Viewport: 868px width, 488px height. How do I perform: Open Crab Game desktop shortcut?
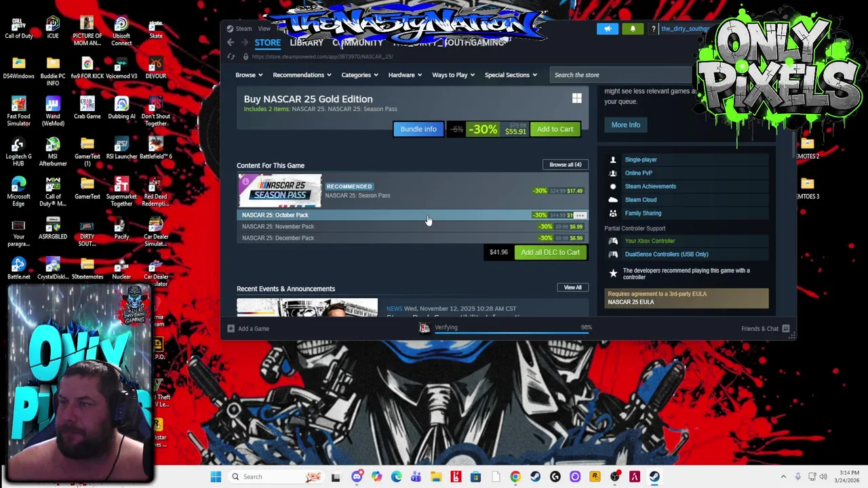point(87,108)
